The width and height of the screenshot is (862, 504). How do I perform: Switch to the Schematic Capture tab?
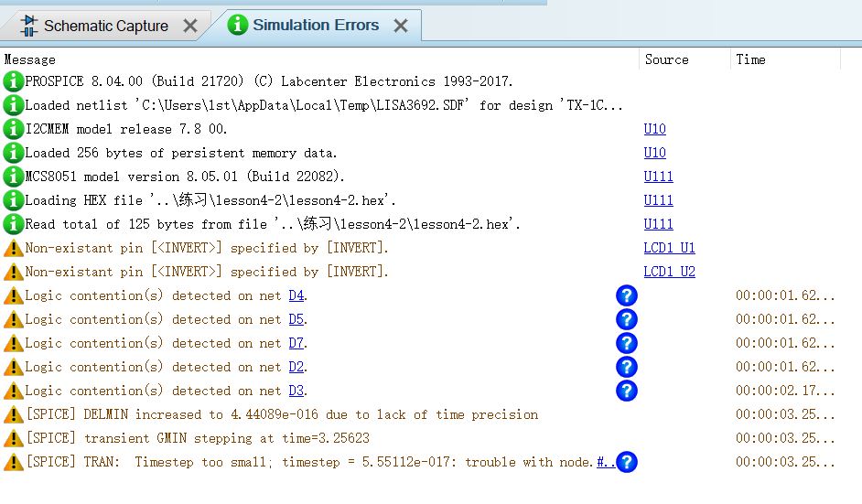105,26
